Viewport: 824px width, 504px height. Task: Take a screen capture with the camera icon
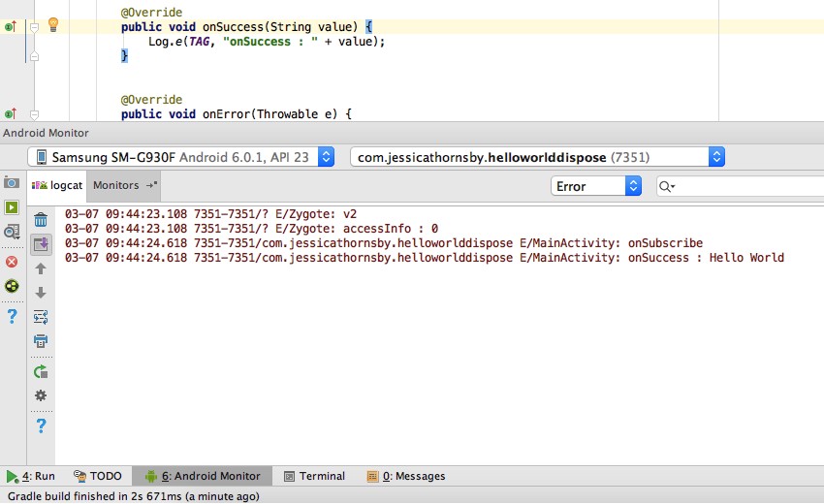(12, 183)
